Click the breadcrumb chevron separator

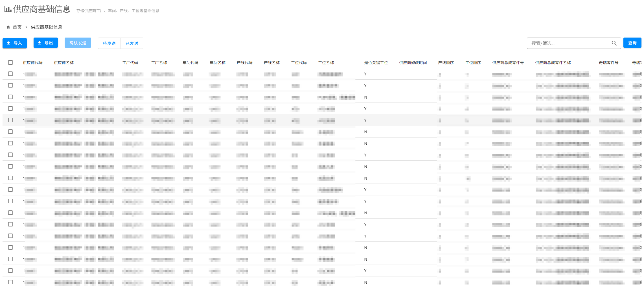coord(26,27)
